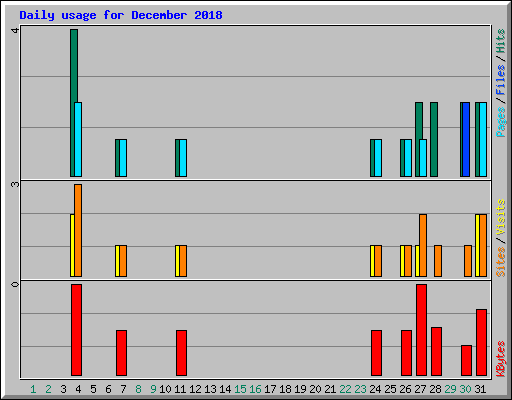512x400 pixels.
Task: Click the red KBytes legend label
Action: [501, 359]
